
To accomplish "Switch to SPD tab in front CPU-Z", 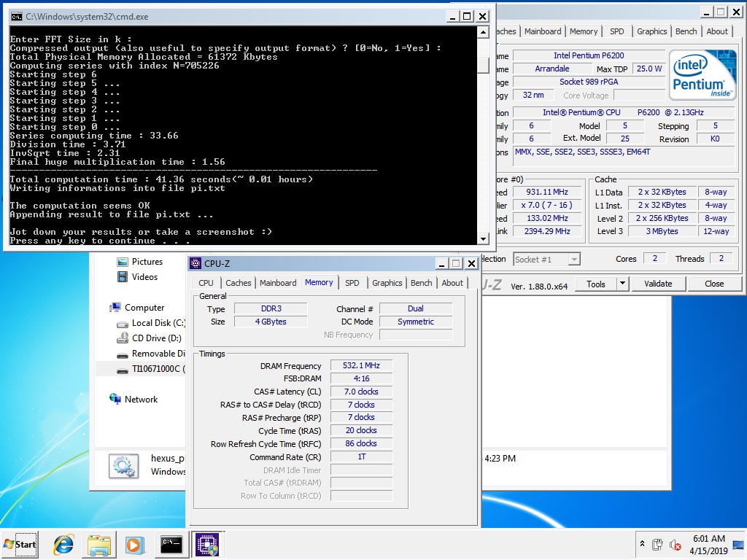I will 352,283.
